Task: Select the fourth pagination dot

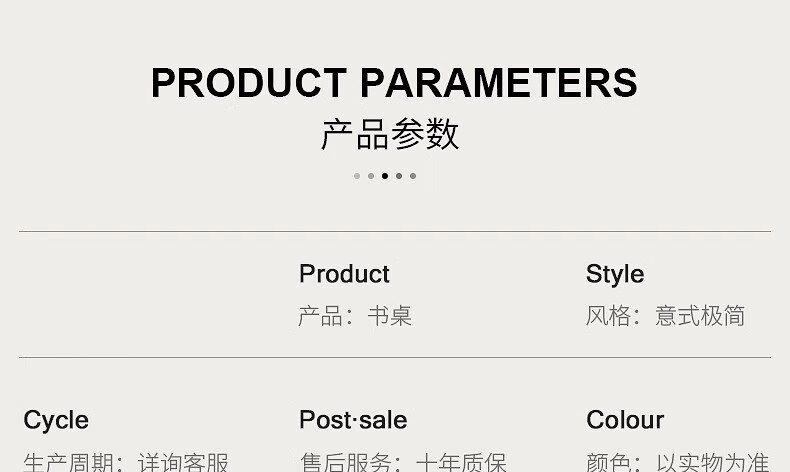Action: pos(399,176)
